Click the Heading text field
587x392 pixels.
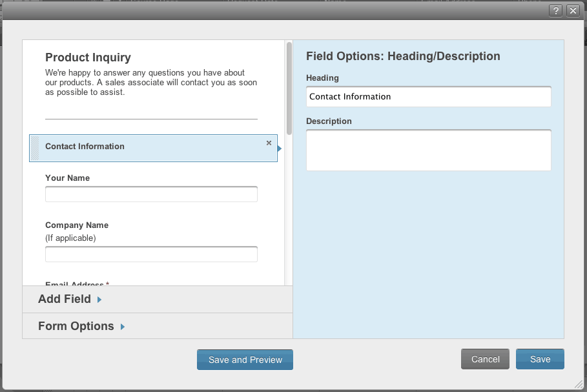[x=428, y=97]
